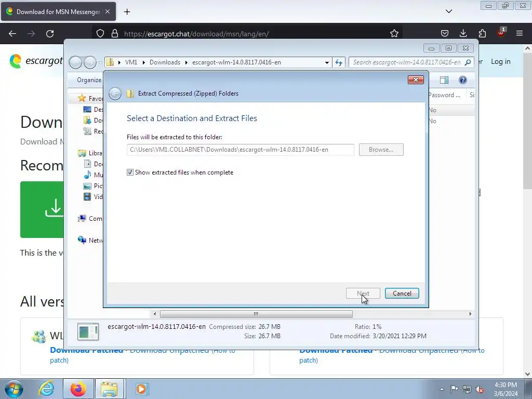Select Music library in navigation pane
Image resolution: width=532 pixels, height=399 pixels.
94,175
